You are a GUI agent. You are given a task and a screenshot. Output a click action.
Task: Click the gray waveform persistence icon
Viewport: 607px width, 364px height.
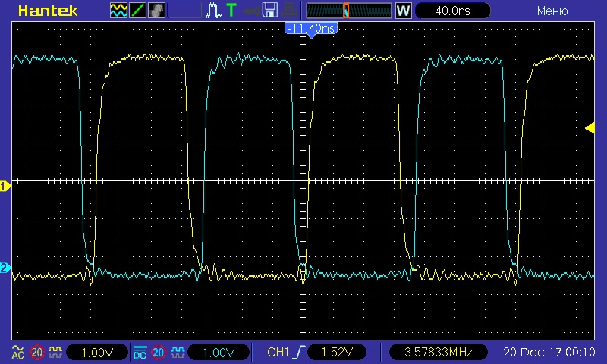tap(156, 11)
